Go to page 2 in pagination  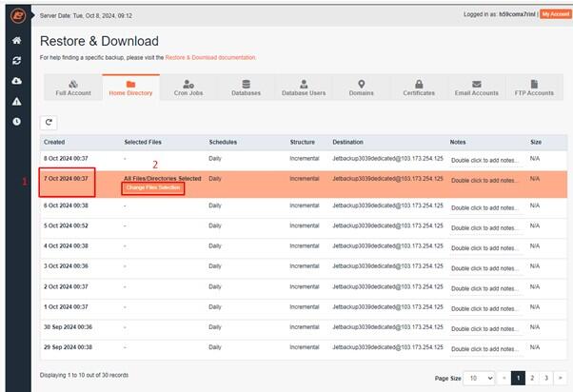click(532, 378)
